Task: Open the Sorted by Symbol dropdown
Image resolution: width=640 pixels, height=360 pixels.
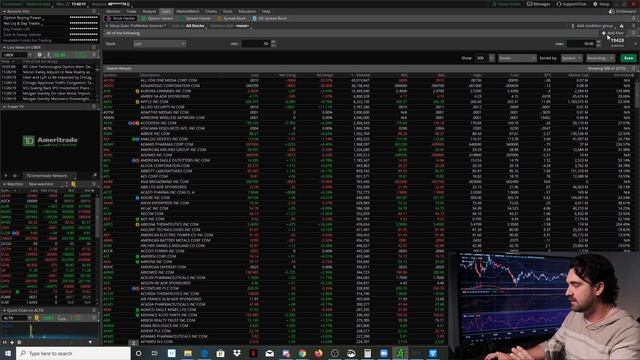Action: 571,58
